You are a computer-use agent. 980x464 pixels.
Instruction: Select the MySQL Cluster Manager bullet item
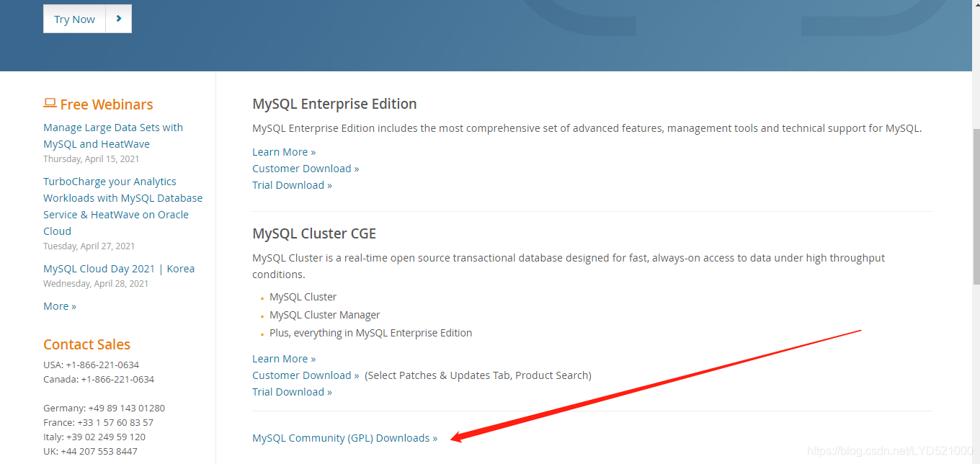click(x=324, y=315)
